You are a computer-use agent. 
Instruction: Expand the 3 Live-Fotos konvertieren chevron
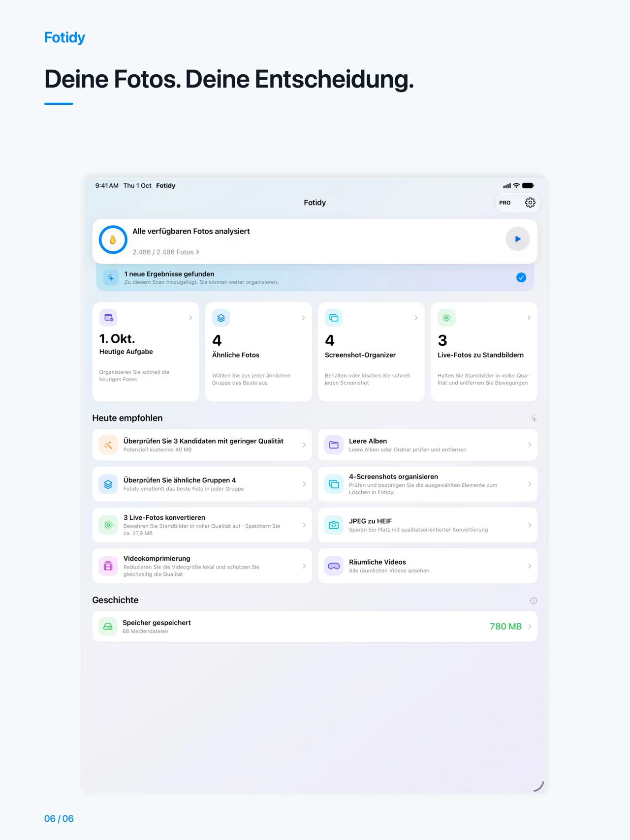304,525
